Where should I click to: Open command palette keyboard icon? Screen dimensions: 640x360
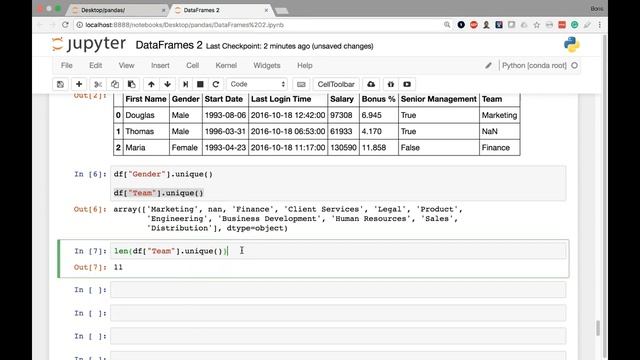(x=301, y=84)
